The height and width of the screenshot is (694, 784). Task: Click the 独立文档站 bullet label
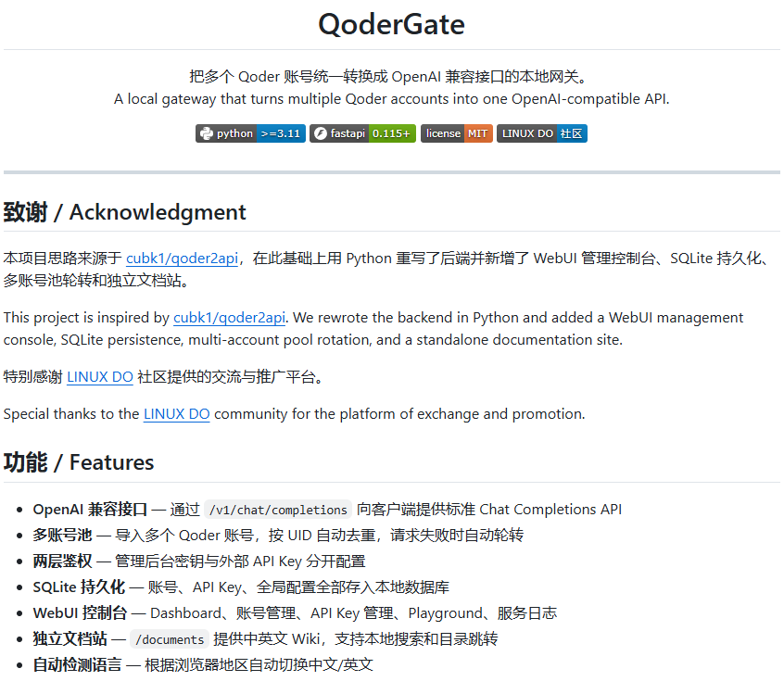pos(70,639)
